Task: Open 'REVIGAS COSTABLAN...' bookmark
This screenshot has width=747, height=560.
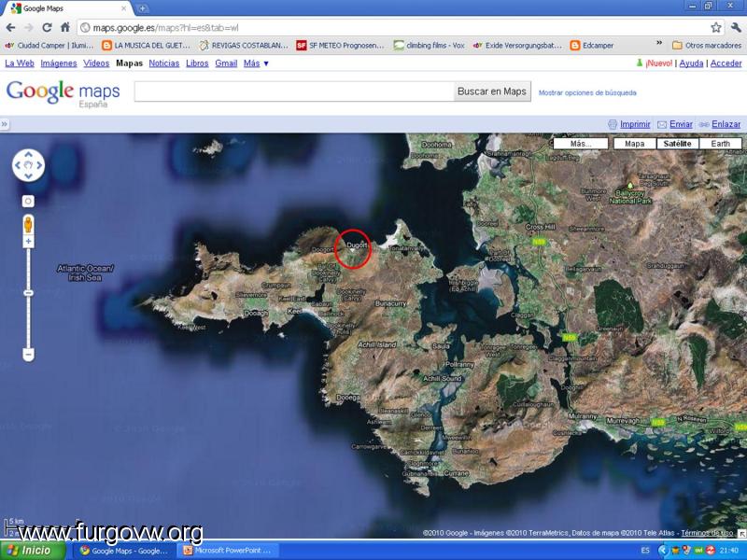Action: coord(244,45)
